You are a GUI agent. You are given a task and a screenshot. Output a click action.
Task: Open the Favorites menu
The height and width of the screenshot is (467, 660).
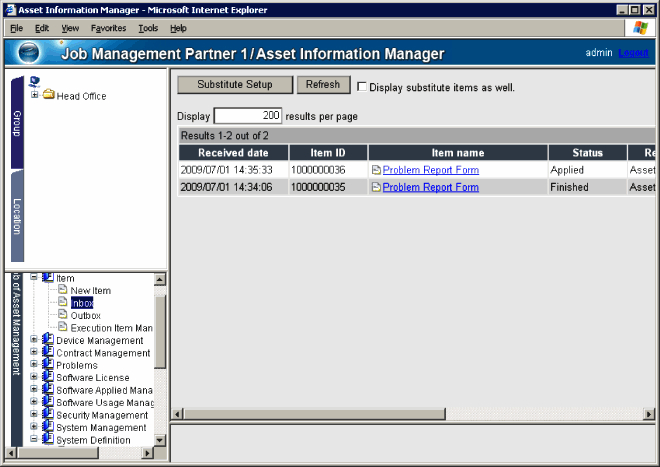(108, 28)
